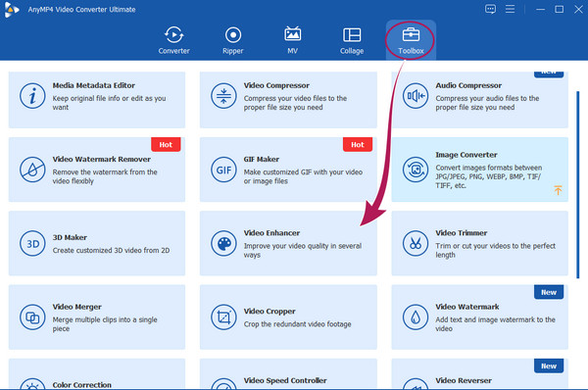
Task: Click the vertical scrollbar of tool list
Action: [x=578, y=184]
